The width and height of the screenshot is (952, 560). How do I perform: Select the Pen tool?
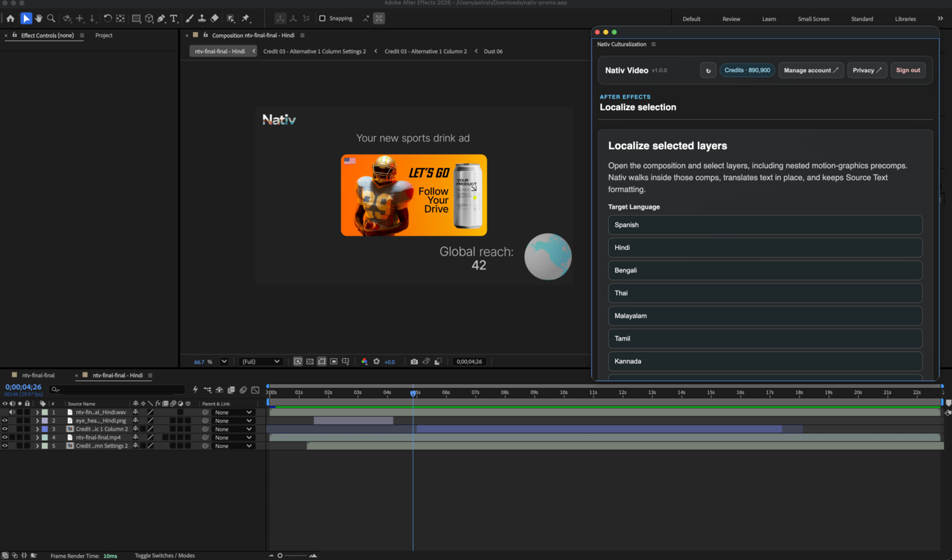click(x=162, y=18)
